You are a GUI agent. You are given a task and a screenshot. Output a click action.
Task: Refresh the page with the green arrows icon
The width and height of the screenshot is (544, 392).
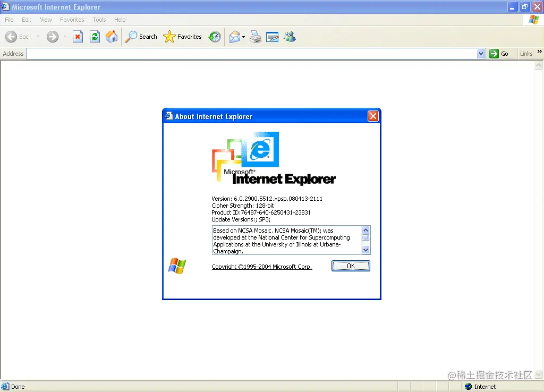[x=95, y=37]
